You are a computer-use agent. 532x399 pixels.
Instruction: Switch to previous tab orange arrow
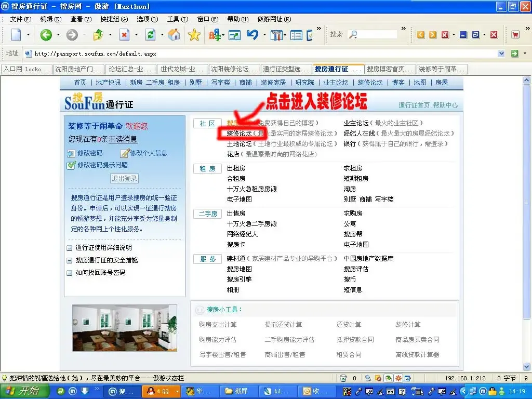tap(421, 35)
